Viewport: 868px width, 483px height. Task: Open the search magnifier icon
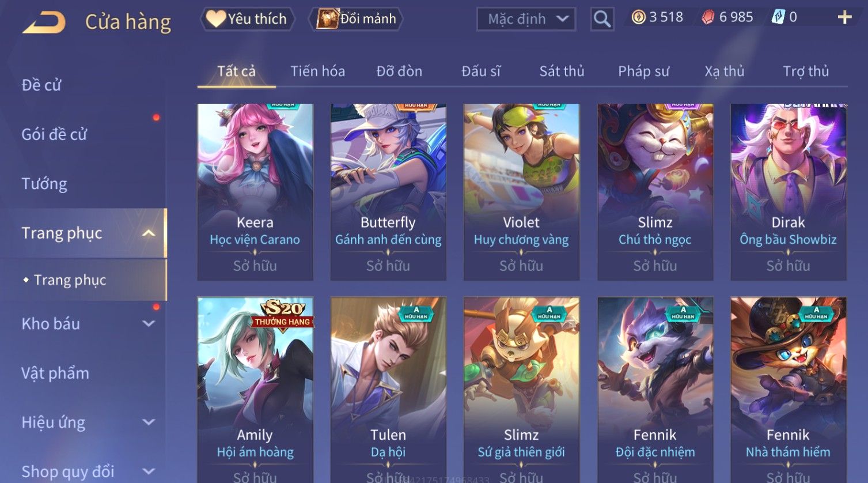[602, 19]
